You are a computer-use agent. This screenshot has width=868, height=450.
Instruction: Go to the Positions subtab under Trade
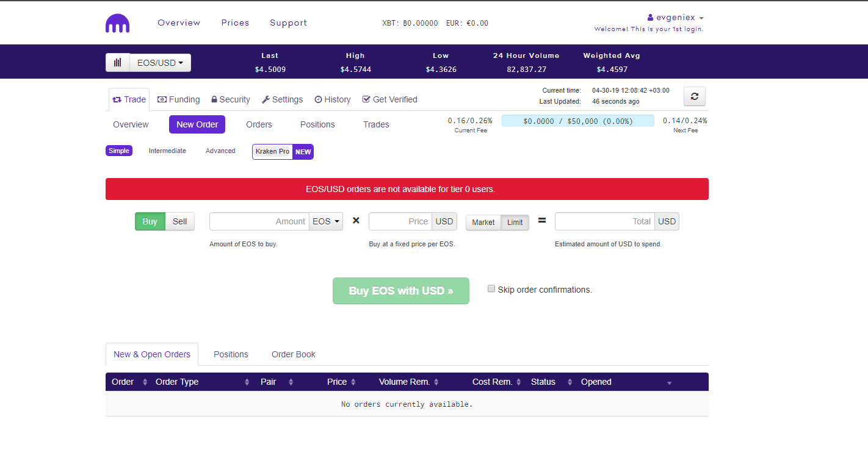(x=317, y=124)
